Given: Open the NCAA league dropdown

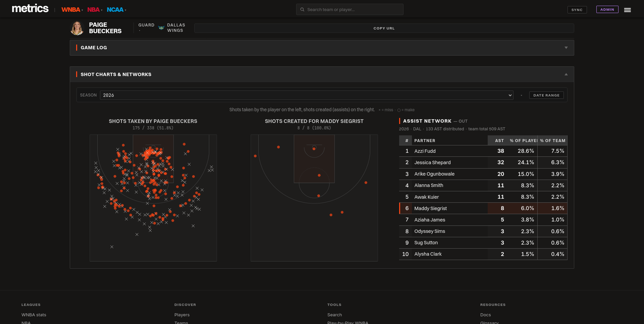Looking at the screenshot, I should (116, 10).
